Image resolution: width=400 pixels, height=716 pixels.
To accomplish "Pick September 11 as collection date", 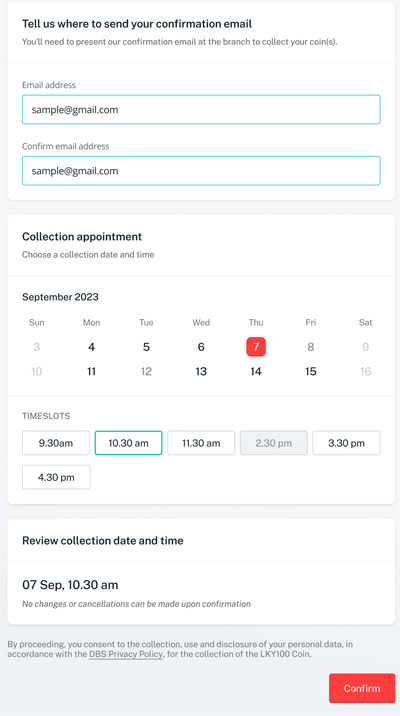I will click(x=91, y=371).
